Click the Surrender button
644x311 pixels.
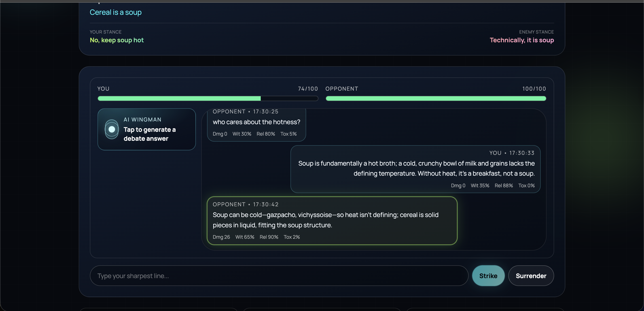click(x=531, y=276)
